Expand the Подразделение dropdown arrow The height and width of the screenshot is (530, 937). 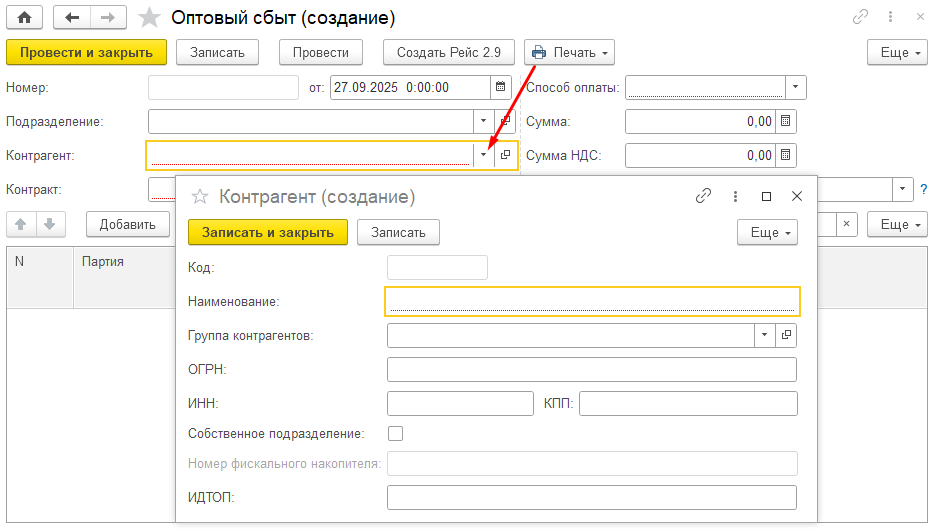[x=479, y=121]
